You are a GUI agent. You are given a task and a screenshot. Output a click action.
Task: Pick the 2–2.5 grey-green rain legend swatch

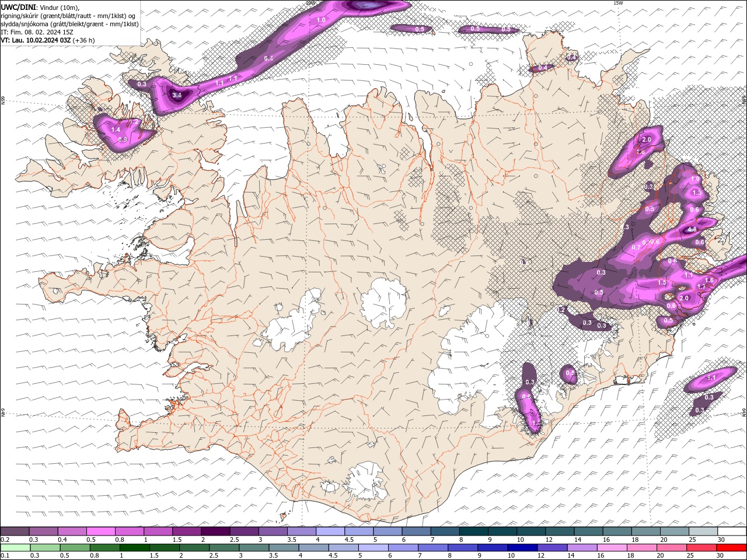pos(194,547)
